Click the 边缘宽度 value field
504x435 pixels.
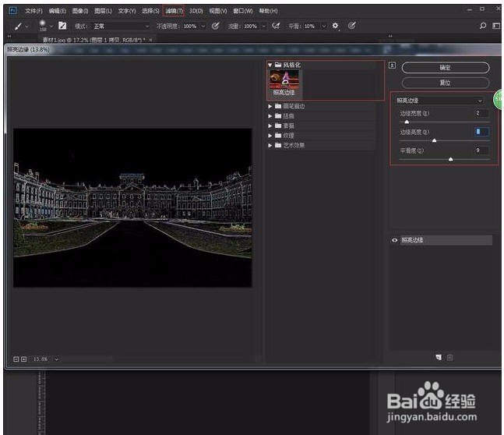click(481, 113)
